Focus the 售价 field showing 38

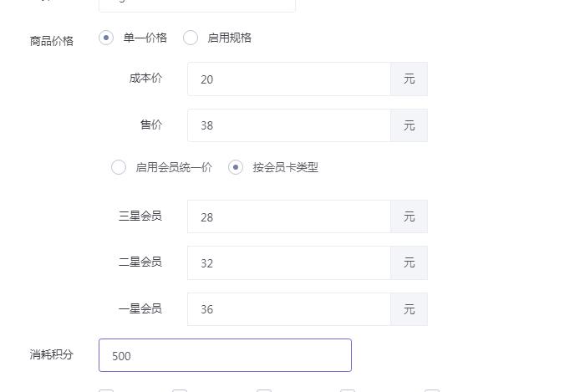tap(288, 125)
